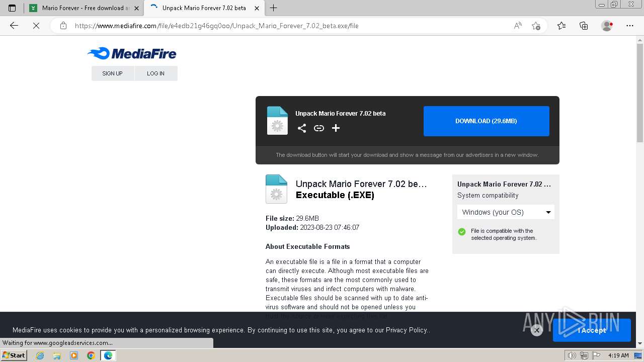Image resolution: width=644 pixels, height=362 pixels.
Task: Click the EXE file icon beside description
Action: point(276,189)
